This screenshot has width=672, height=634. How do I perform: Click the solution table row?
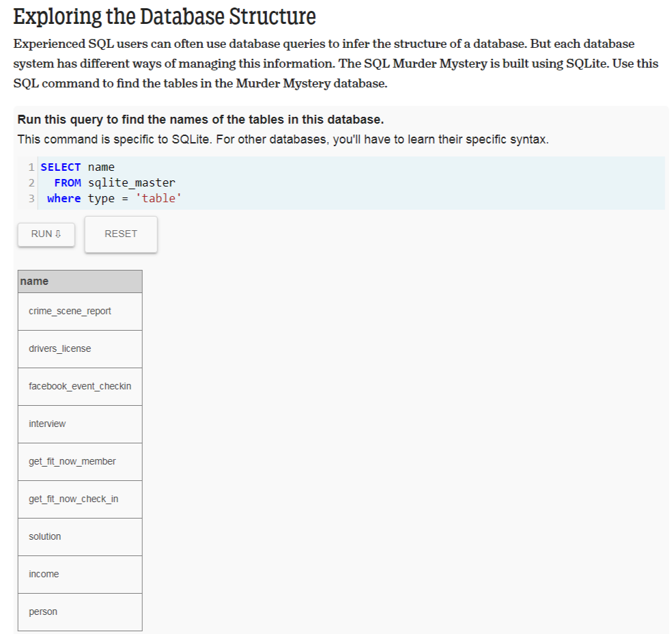click(x=80, y=537)
